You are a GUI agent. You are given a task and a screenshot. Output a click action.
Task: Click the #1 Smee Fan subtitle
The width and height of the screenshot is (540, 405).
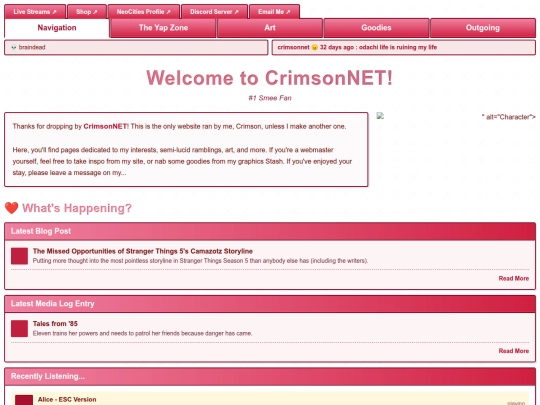coord(270,98)
